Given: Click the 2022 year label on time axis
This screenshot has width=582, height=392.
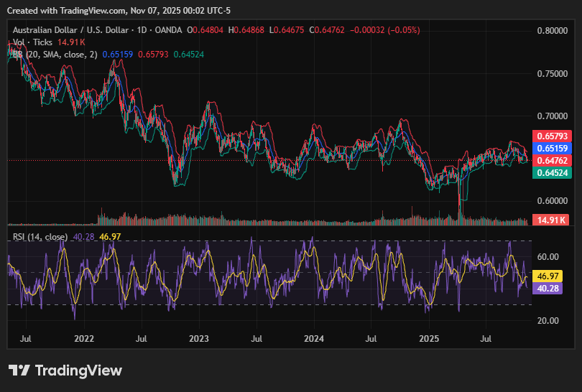Looking at the screenshot, I should (84, 337).
